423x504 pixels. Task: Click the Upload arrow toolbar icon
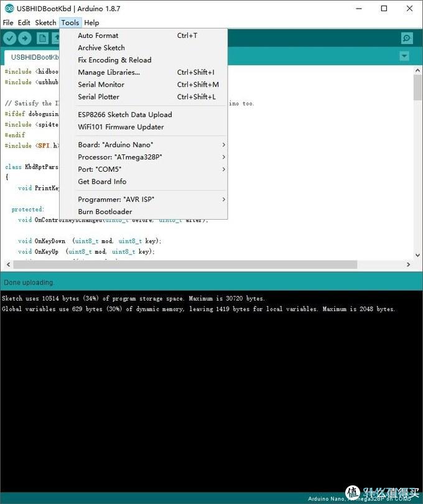coord(25,38)
